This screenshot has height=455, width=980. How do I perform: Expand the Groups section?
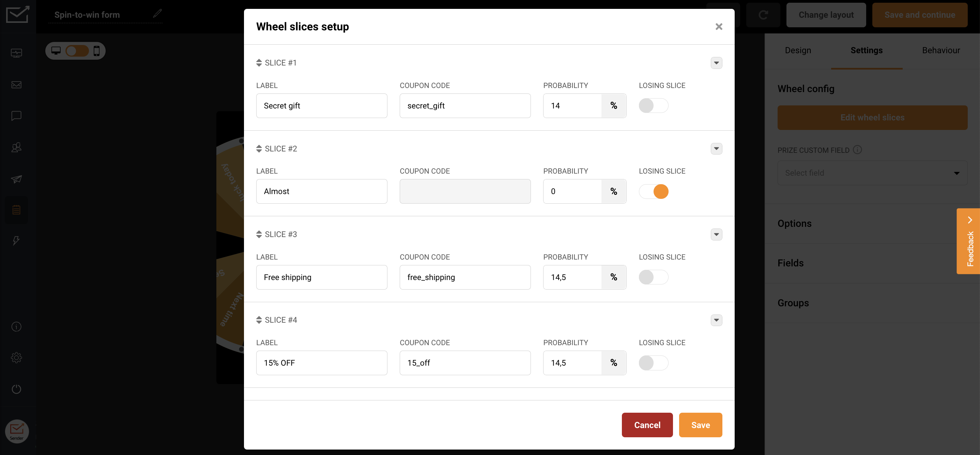coord(872,303)
